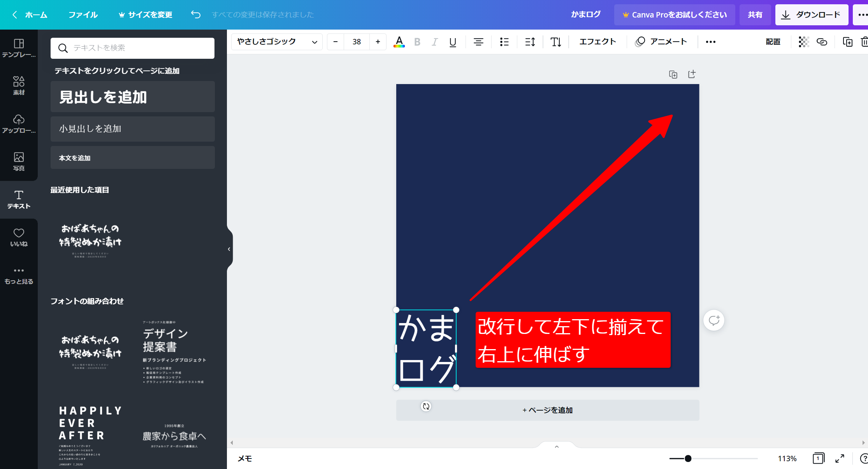Open line spacing options
The height and width of the screenshot is (469, 868).
click(x=530, y=42)
